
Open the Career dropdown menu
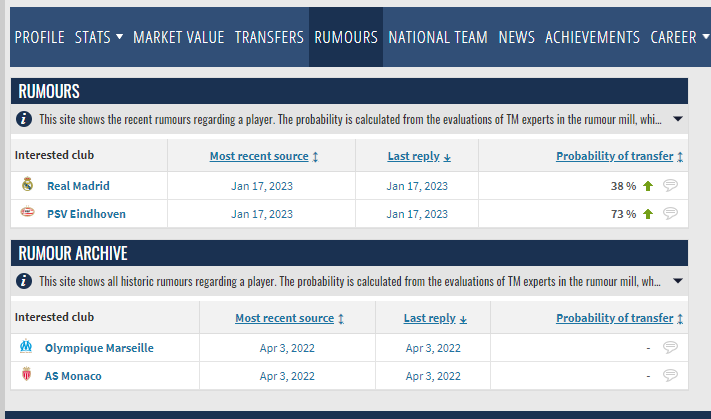point(680,37)
